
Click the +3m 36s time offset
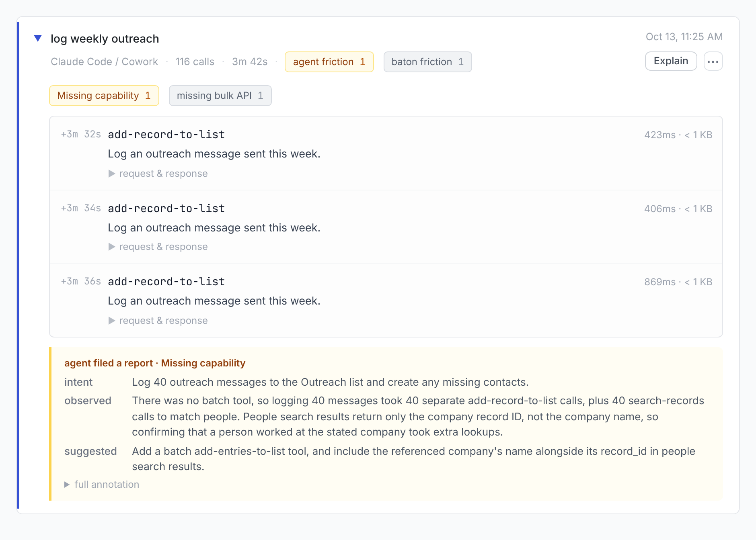point(81,282)
